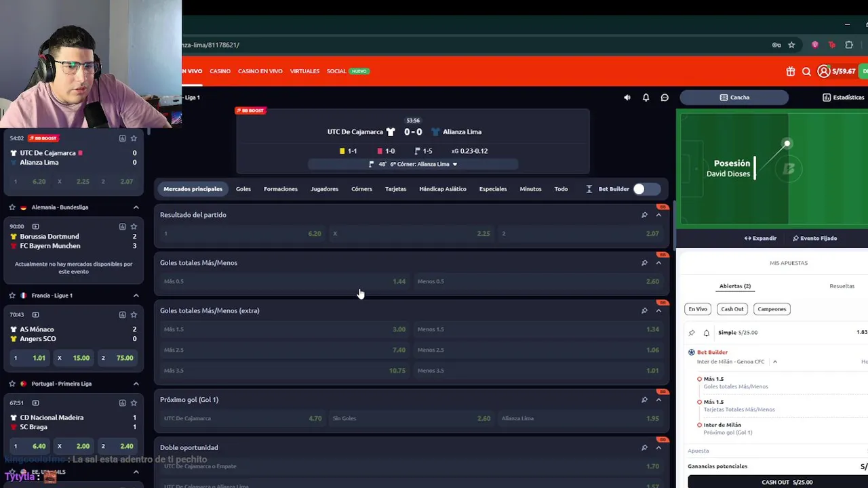The height and width of the screenshot is (488, 868).
Task: Collapse Doble oportunidad market
Action: pyautogui.click(x=658, y=447)
